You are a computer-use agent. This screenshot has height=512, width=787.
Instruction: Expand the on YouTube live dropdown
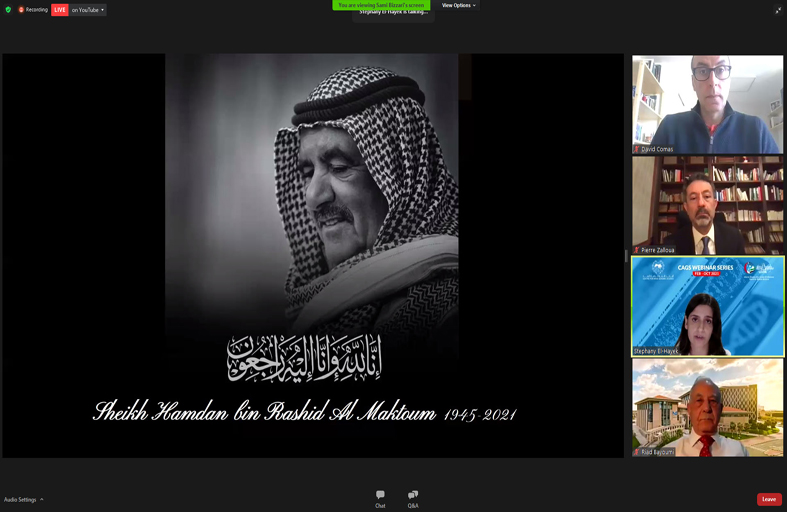[x=89, y=9]
